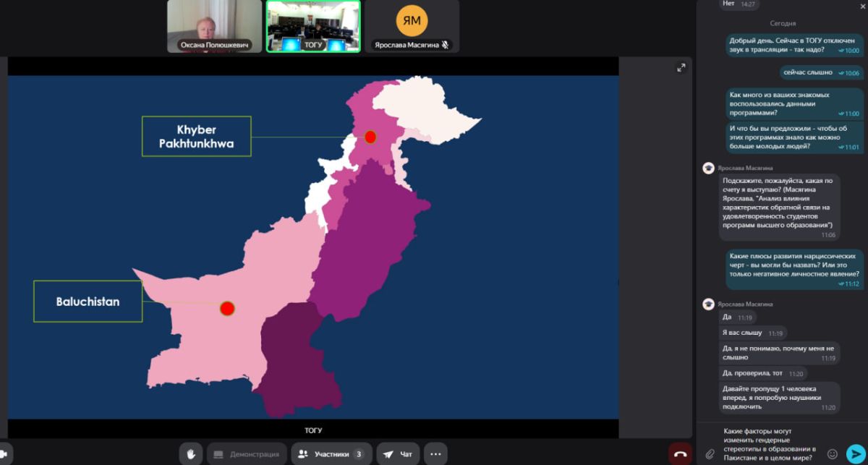Click the muted microphone icon by Ярослава Масягина
Viewport: 868px width, 465px height.
[x=446, y=45]
